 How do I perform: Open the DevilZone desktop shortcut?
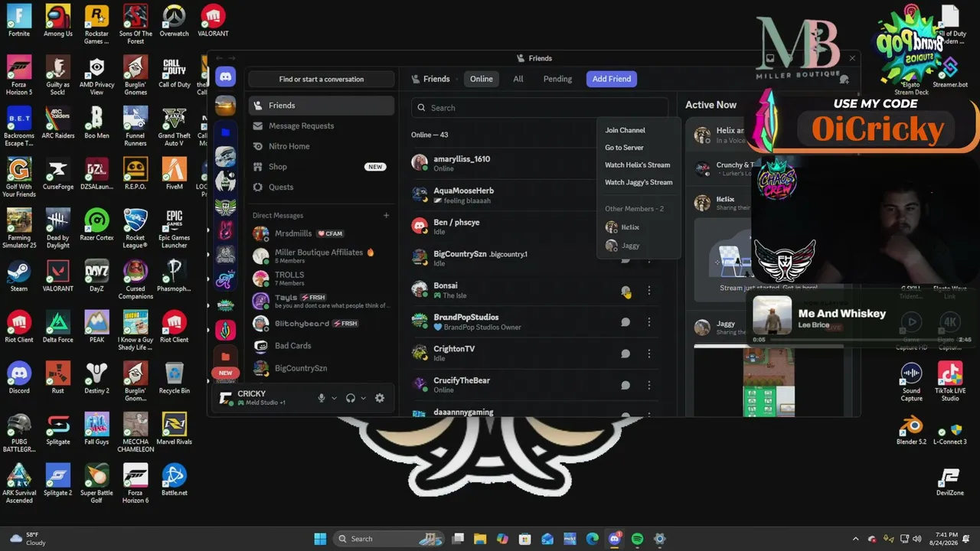click(x=950, y=482)
